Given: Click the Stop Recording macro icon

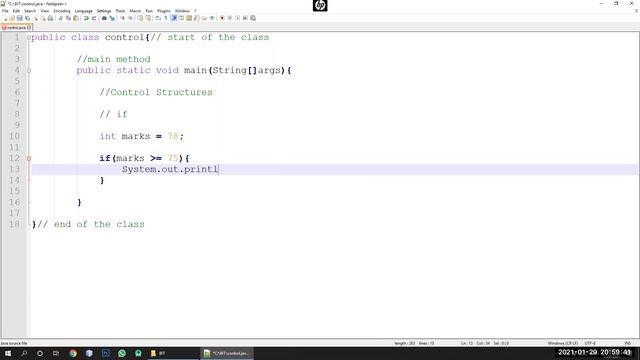Looking at the screenshot, I should point(229,18).
